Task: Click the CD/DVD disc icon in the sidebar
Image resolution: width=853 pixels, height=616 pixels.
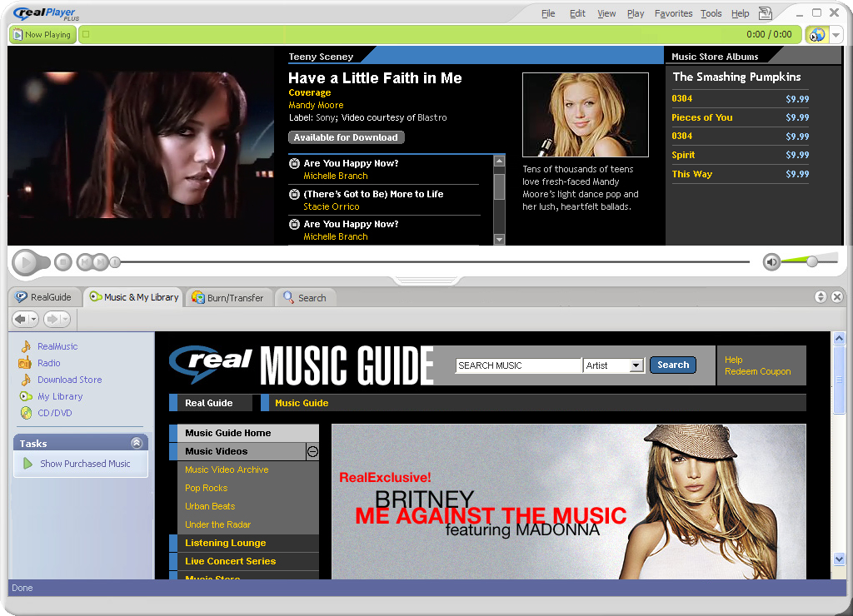Action: [26, 413]
